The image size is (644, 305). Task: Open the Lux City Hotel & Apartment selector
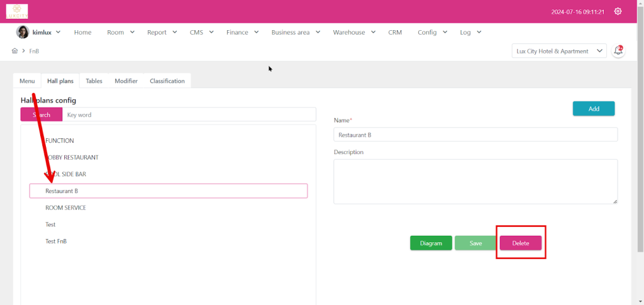(558, 51)
